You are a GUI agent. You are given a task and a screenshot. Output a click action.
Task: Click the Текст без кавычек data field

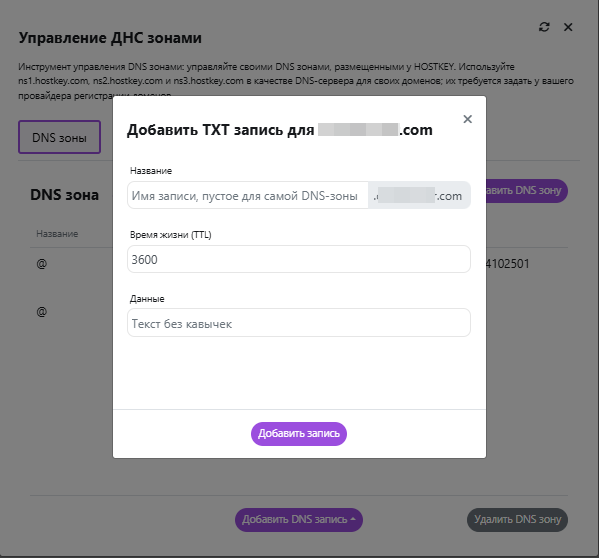(x=299, y=323)
